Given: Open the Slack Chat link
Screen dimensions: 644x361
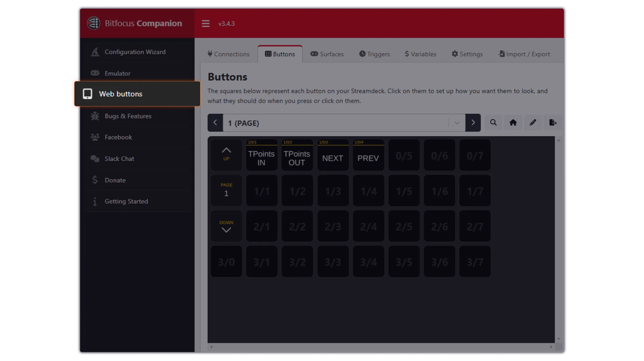Looking at the screenshot, I should (138, 159).
